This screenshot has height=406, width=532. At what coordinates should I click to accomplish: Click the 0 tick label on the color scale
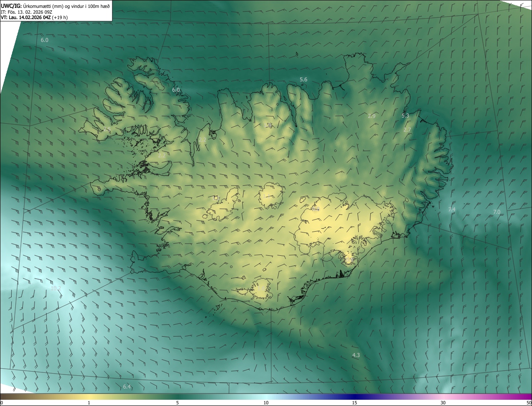coord(2,403)
